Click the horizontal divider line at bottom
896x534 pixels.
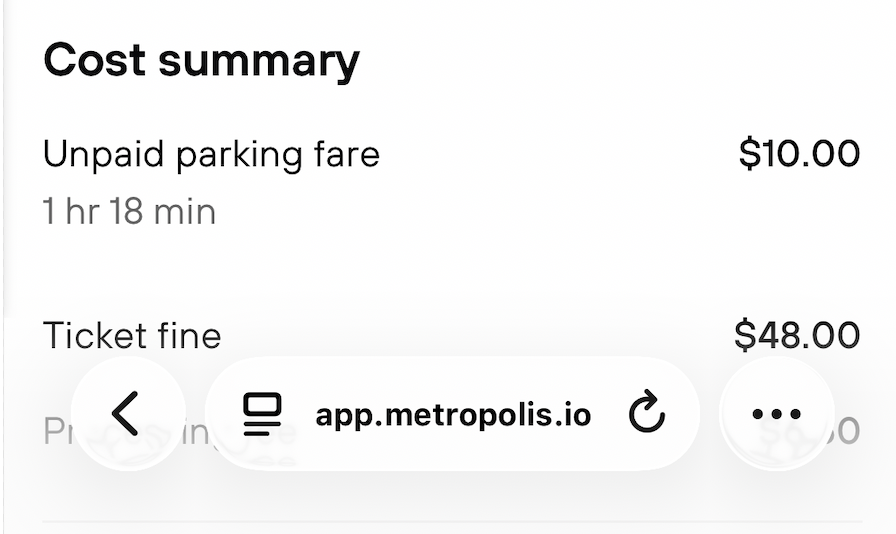tap(450, 521)
